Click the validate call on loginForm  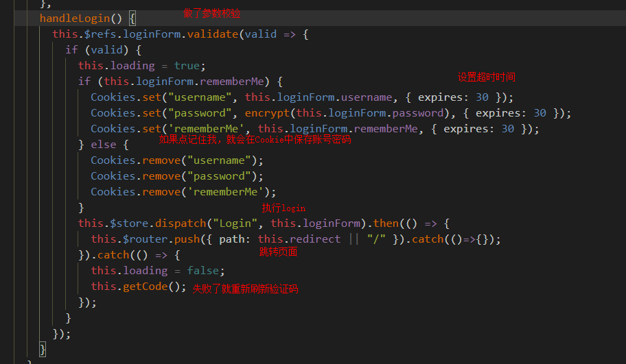(x=213, y=34)
